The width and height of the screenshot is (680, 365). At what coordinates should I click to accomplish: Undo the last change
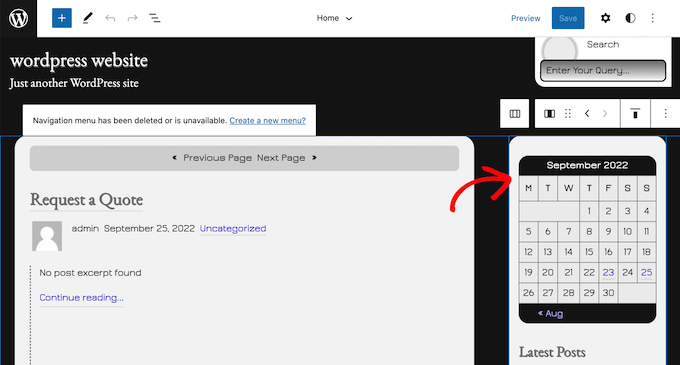pyautogui.click(x=110, y=18)
